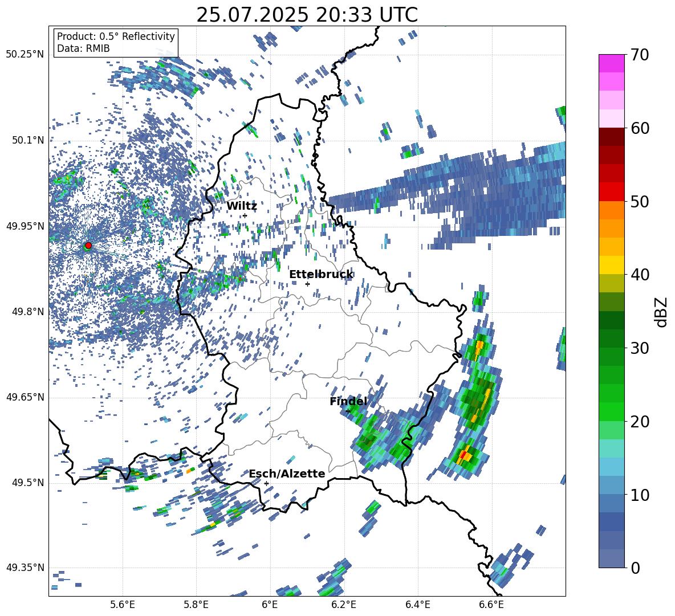Click the Ettelbruck cross marker
675x616 pixels.
307,284
